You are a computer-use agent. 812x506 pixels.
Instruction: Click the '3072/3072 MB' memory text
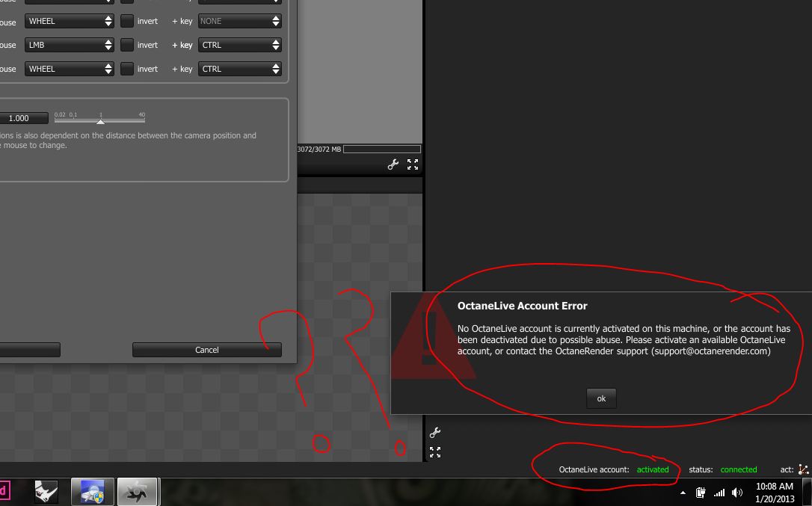[x=319, y=149]
